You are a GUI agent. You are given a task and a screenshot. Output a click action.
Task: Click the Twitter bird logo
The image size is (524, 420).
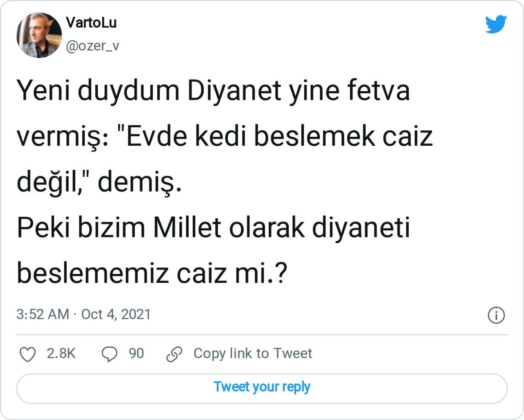(x=496, y=24)
